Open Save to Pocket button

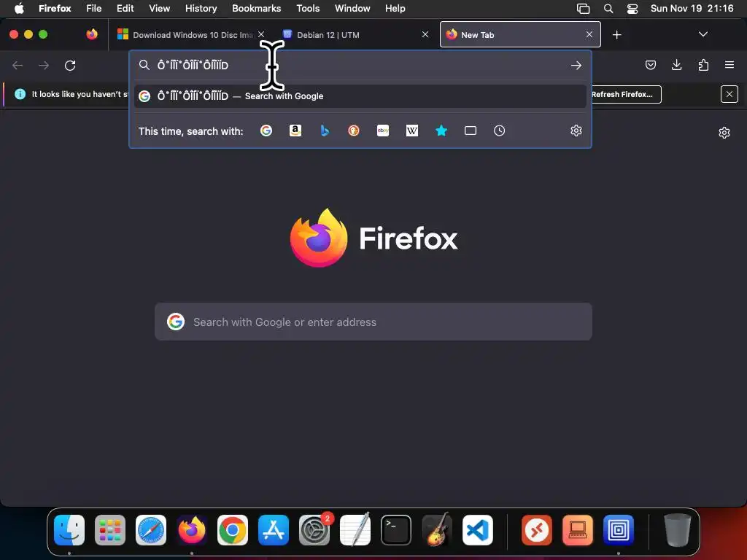click(x=650, y=65)
